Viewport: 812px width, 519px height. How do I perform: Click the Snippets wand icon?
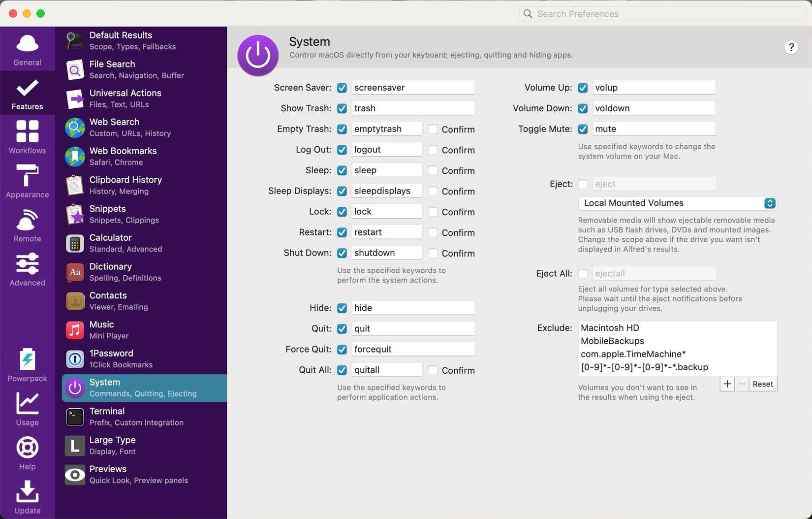click(x=74, y=214)
